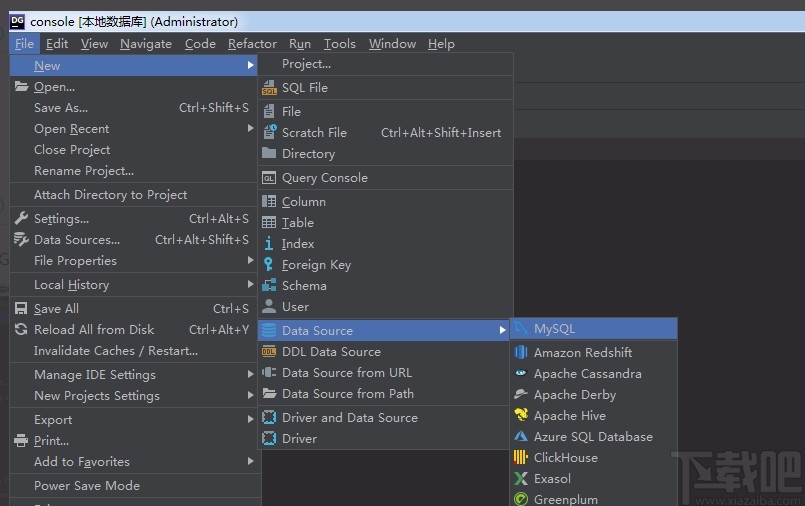Toggle Power Save Mode

pos(87,486)
